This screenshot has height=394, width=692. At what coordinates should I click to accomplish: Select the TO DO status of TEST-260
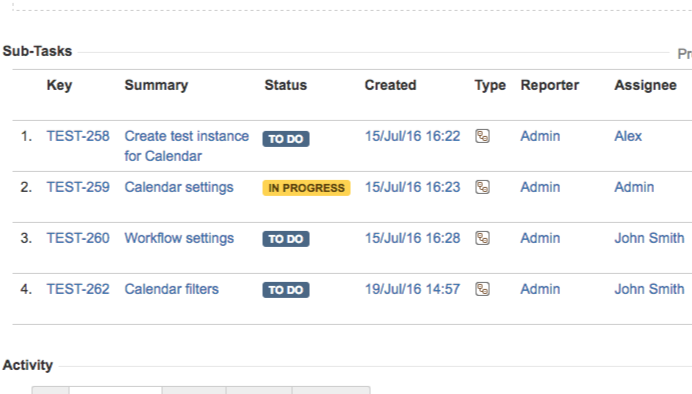tap(286, 239)
